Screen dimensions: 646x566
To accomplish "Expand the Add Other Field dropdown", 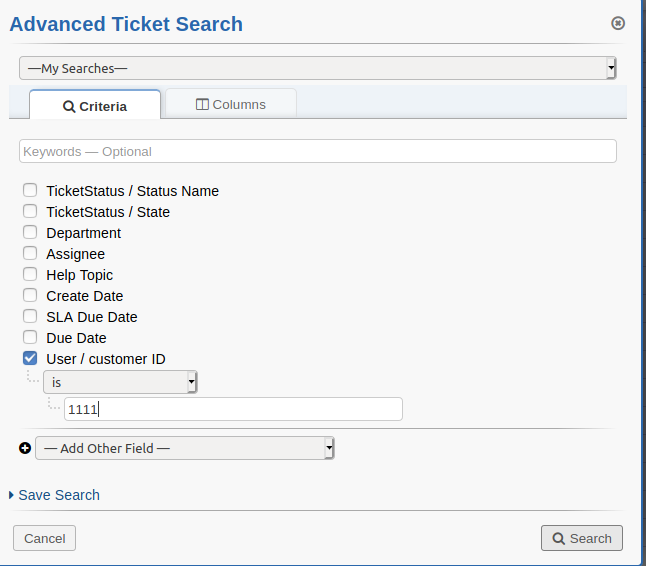I will pyautogui.click(x=185, y=448).
